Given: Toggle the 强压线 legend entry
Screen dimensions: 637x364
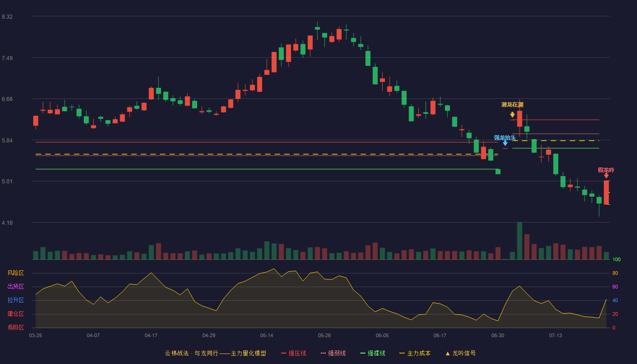Looking at the screenshot, I should pyautogui.click(x=293, y=353).
